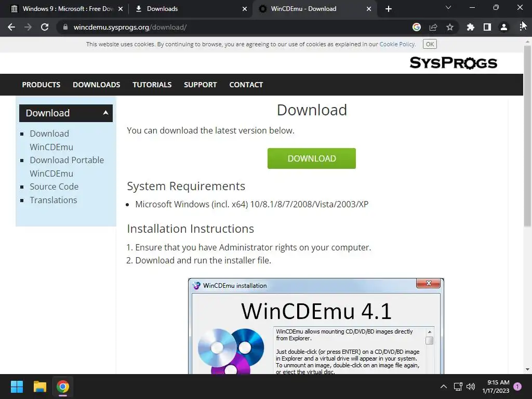Open the CONTACT menu
This screenshot has width=532, height=399.
246,85
